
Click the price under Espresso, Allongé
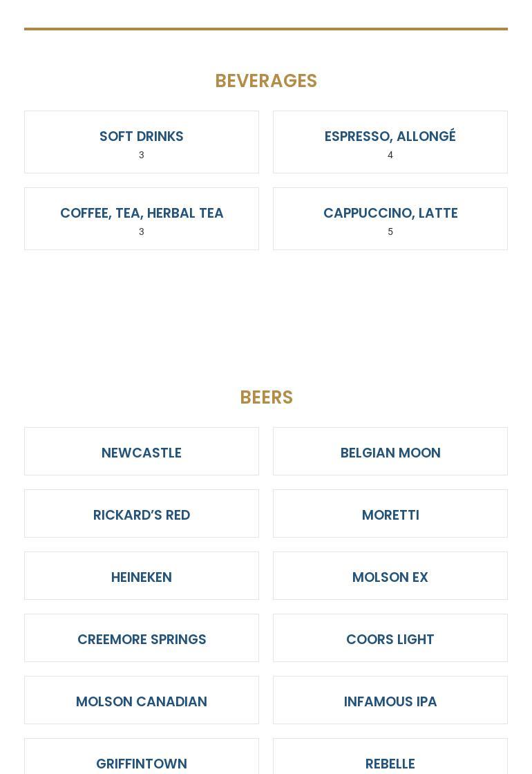(390, 155)
